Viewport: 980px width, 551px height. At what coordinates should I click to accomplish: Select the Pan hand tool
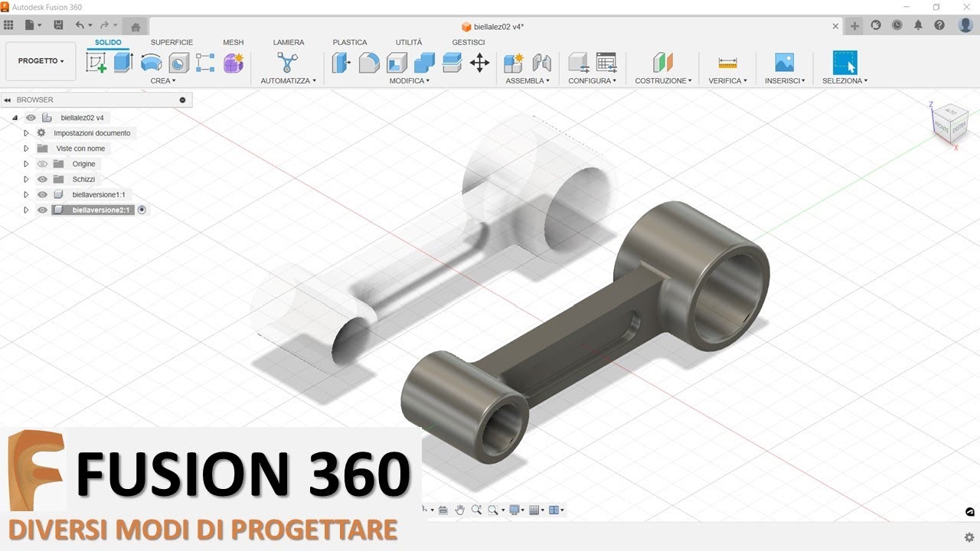[x=459, y=510]
